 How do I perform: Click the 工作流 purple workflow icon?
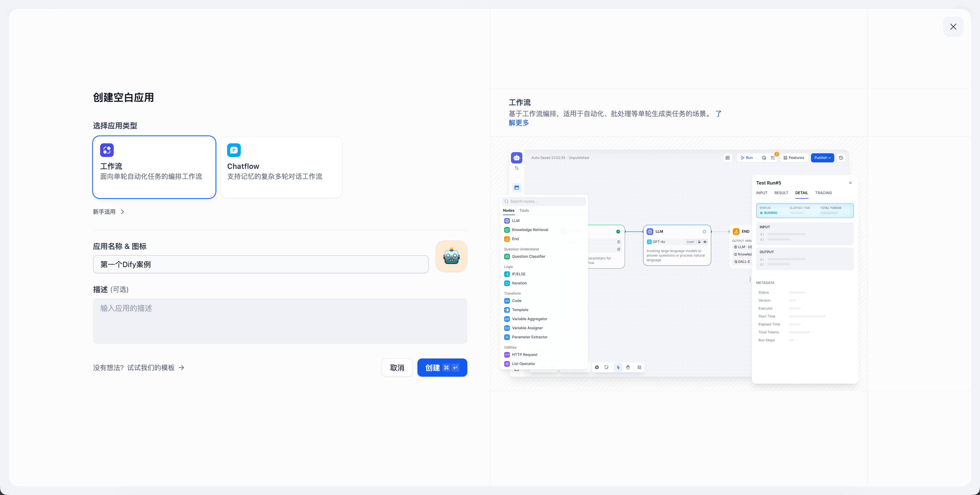(107, 150)
